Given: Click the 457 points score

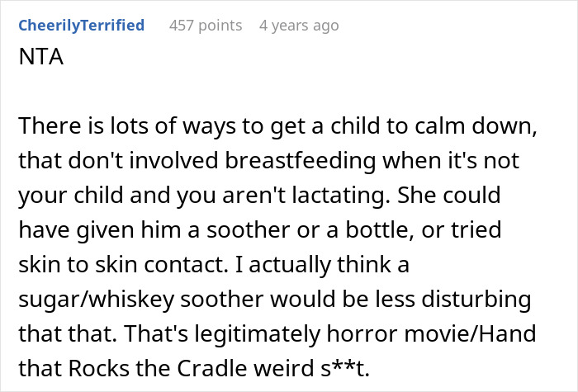Looking at the screenshot, I should point(205,26).
